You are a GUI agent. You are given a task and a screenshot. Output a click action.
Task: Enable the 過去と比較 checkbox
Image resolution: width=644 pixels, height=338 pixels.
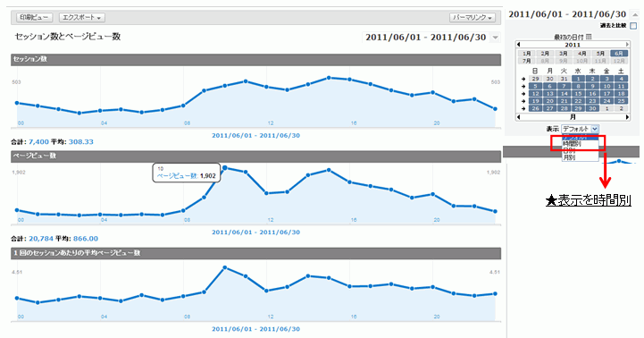[x=634, y=26]
